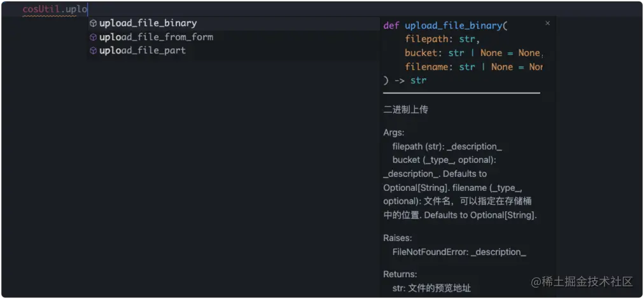
Task: Click the Returns: heading in the docstring
Action: click(x=400, y=274)
